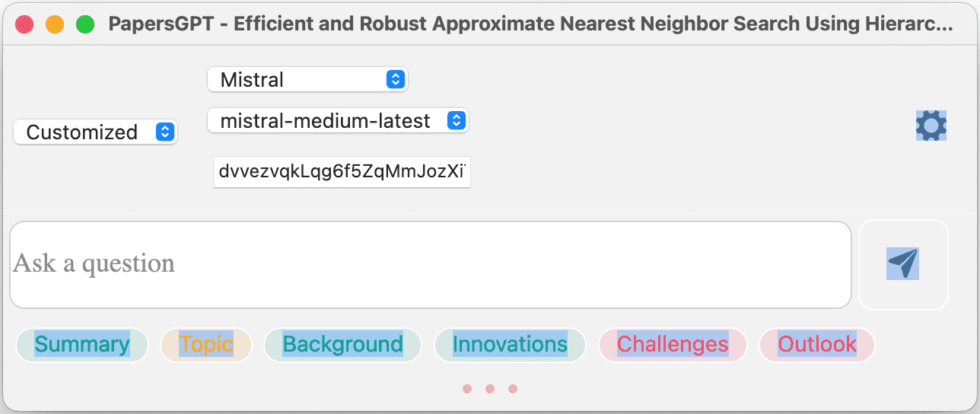Viewport: 980px width, 414px height.
Task: Click the three-dot pagination indicator
Action: 490,389
